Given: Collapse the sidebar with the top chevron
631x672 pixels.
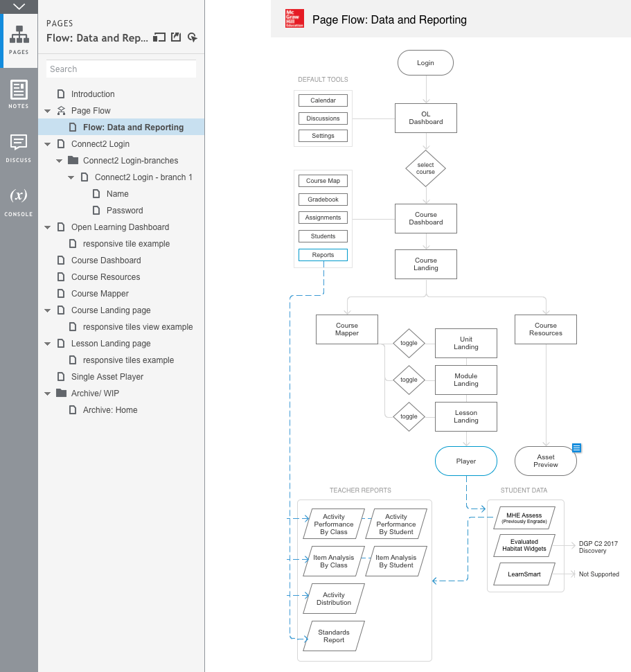Looking at the screenshot, I should pos(19,6).
